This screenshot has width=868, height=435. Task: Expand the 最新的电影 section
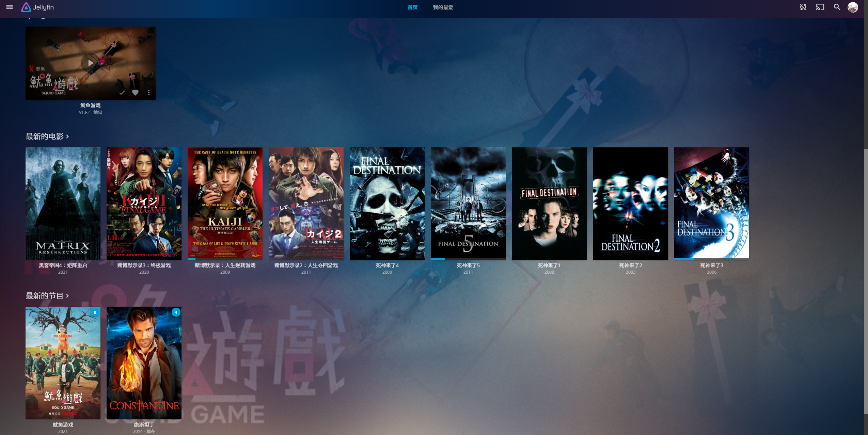pos(47,136)
